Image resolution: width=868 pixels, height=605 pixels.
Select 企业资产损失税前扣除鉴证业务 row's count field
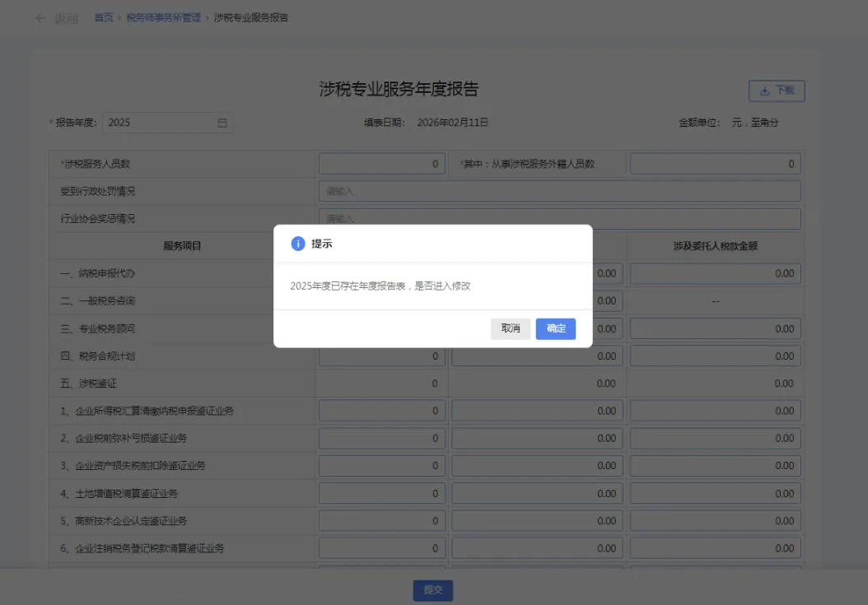tap(381, 466)
